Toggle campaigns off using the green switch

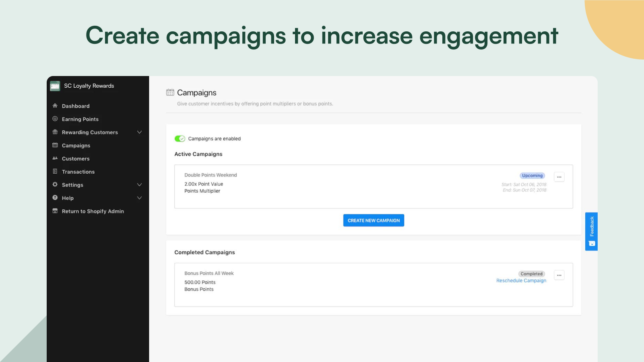[179, 138]
